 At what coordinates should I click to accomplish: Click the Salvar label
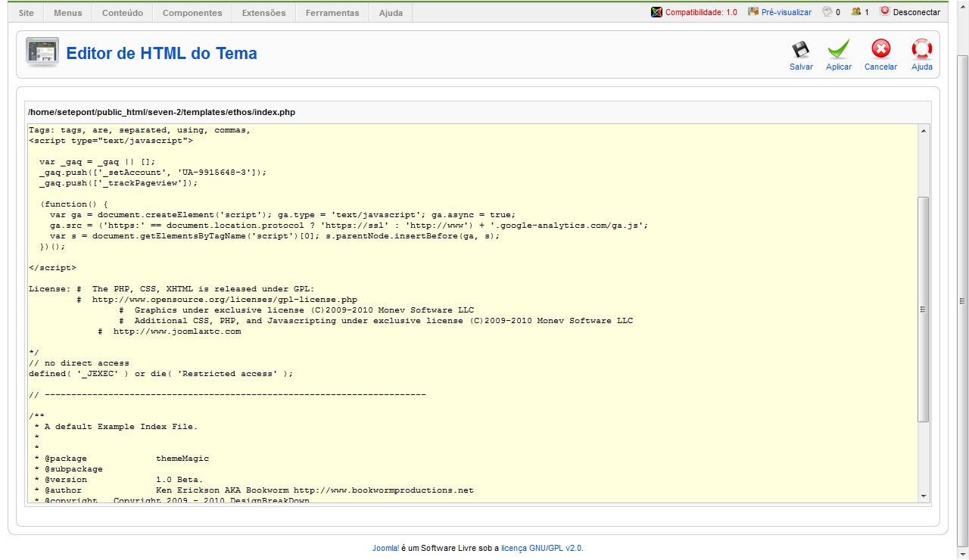tap(801, 67)
